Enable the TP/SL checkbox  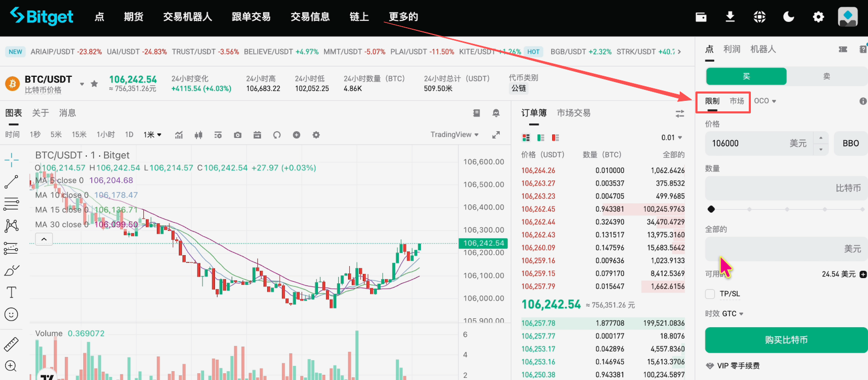(x=710, y=294)
